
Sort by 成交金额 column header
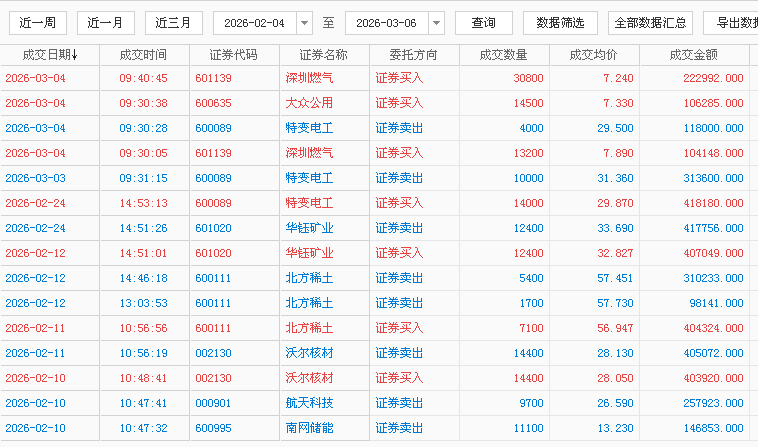(694, 55)
